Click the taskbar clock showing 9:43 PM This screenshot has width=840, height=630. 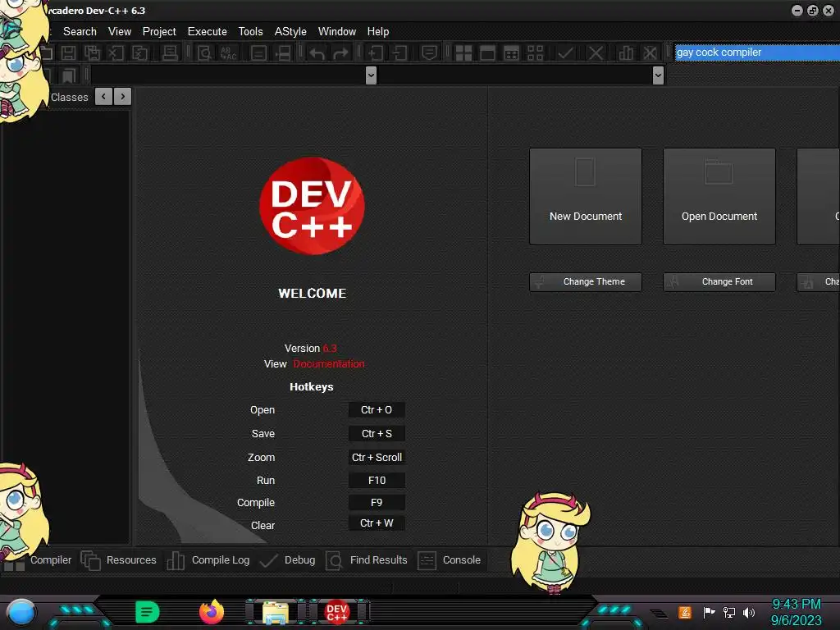pyautogui.click(x=796, y=605)
